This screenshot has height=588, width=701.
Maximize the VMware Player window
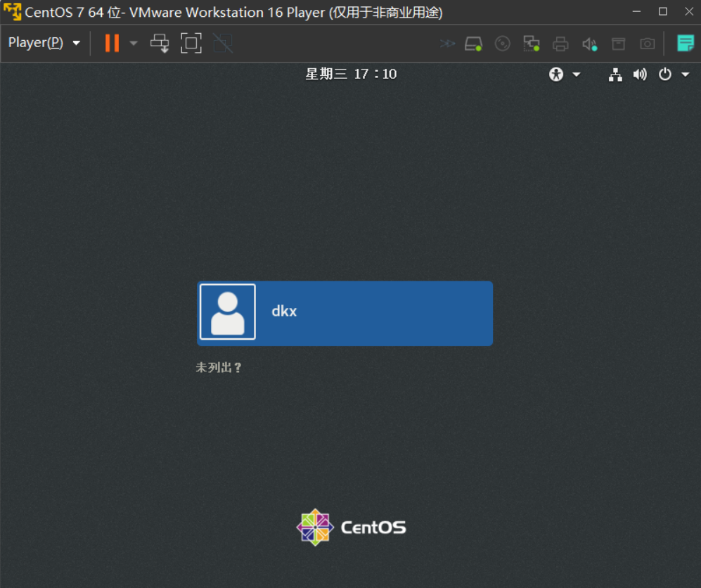[x=663, y=12]
